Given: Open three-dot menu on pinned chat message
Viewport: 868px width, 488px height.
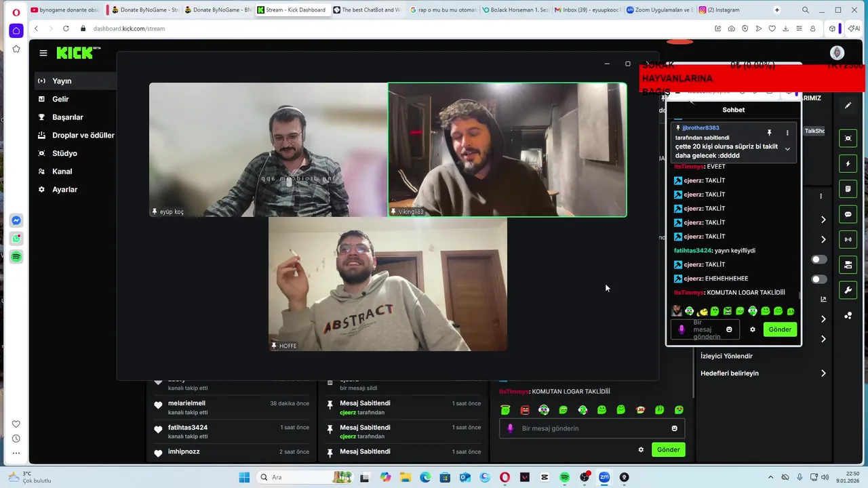Looking at the screenshot, I should pos(787,133).
